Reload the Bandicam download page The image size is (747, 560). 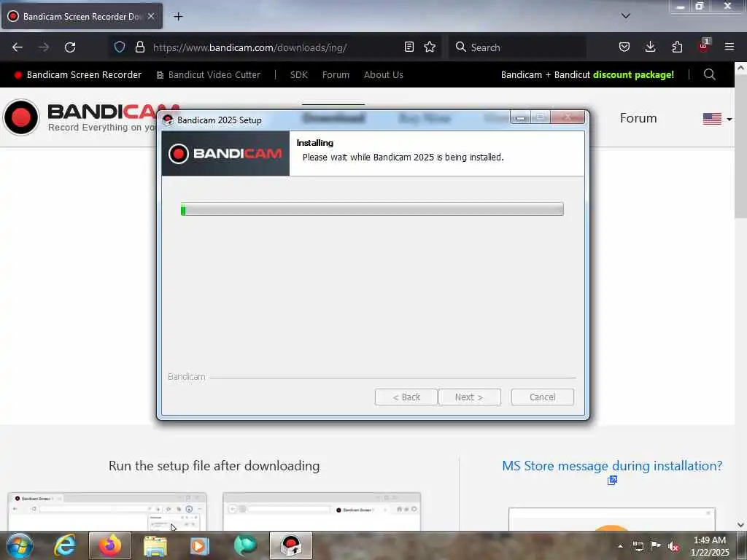(70, 47)
